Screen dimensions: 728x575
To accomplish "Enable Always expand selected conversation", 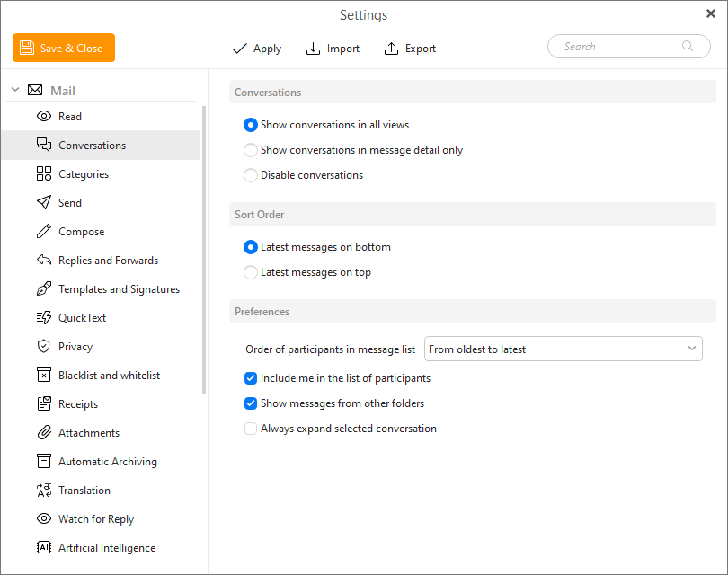I will [x=251, y=429].
